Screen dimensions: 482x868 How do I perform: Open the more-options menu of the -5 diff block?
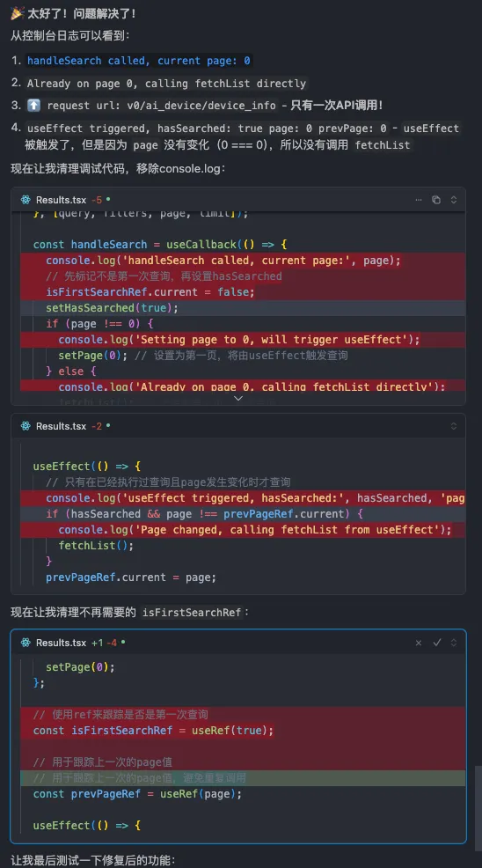[x=419, y=200]
